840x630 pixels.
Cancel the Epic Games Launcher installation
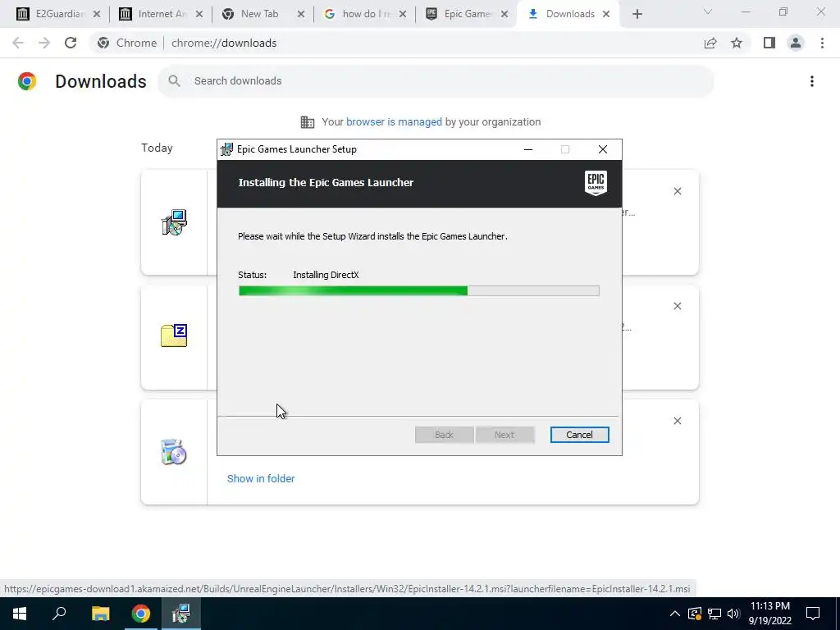coord(580,435)
